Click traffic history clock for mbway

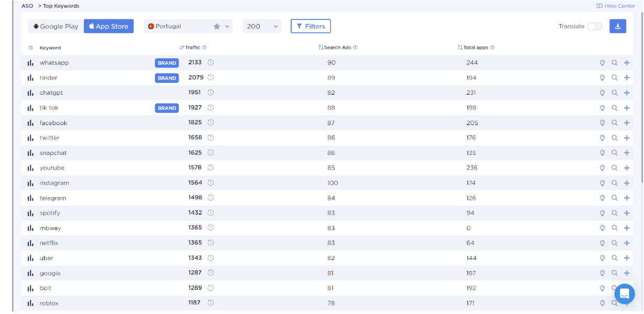coord(210,228)
